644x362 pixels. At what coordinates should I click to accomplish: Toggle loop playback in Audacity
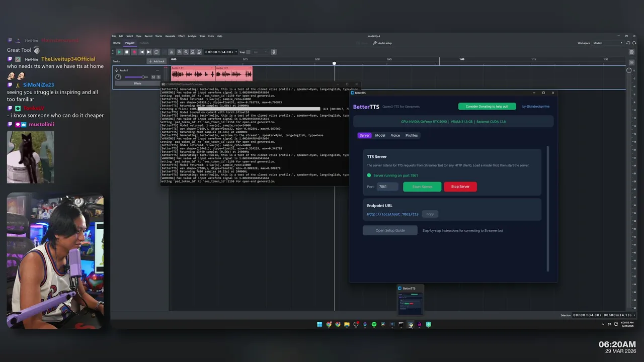tap(156, 52)
